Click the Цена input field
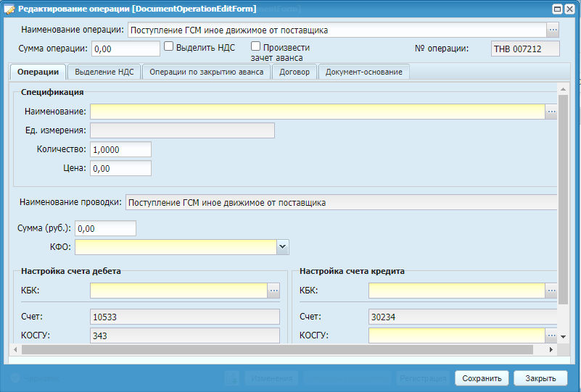The width and height of the screenshot is (581, 392). (x=120, y=168)
